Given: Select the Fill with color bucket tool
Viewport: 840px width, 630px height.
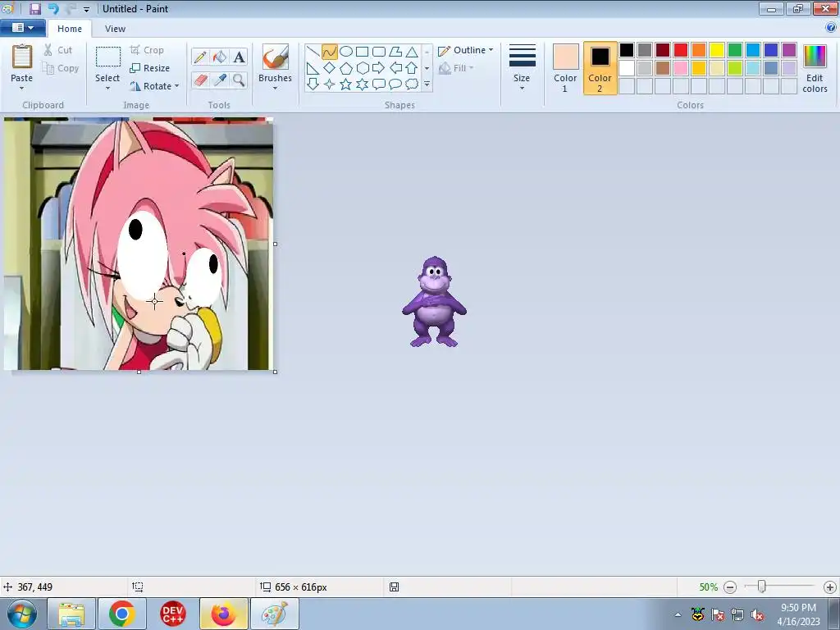Looking at the screenshot, I should [x=219, y=57].
